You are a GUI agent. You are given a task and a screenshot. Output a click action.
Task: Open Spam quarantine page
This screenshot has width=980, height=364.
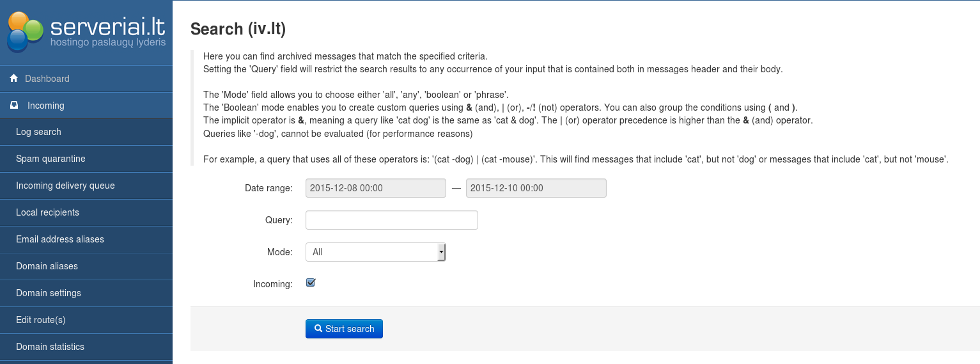[x=51, y=159]
